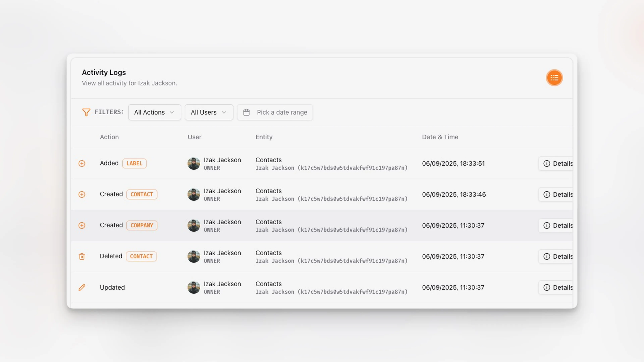Screen dimensions: 644x362
Task: Click the plus circle icon on Created CONTACT row
Action: (x=82, y=194)
